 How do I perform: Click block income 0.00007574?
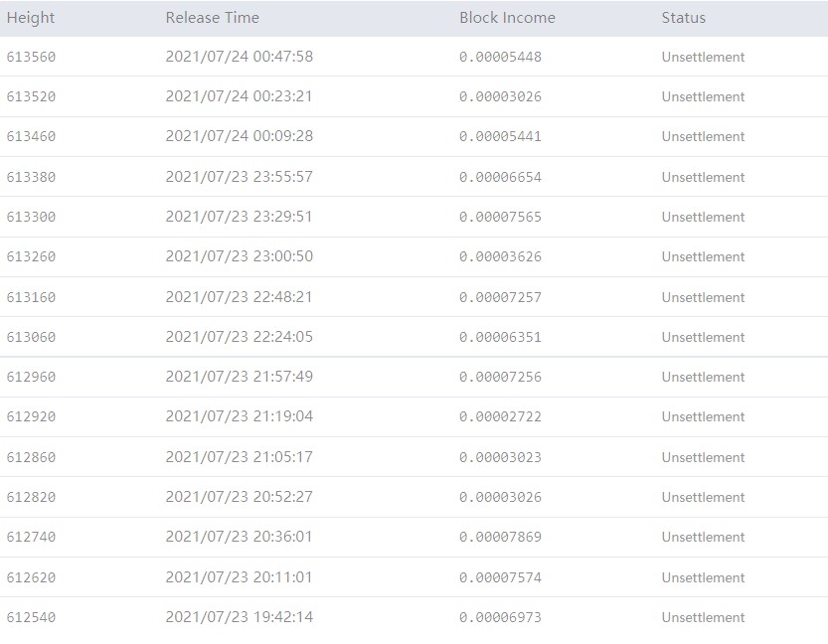[x=500, y=578]
